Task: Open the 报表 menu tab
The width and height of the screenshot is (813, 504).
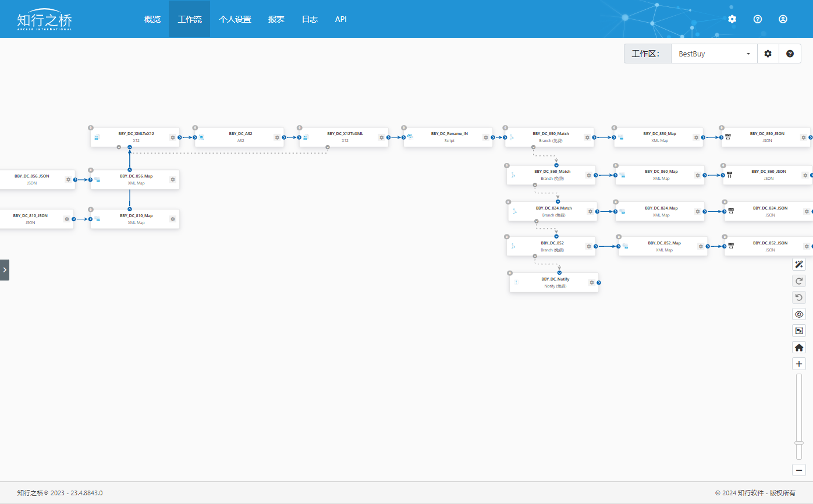Action: coord(276,19)
